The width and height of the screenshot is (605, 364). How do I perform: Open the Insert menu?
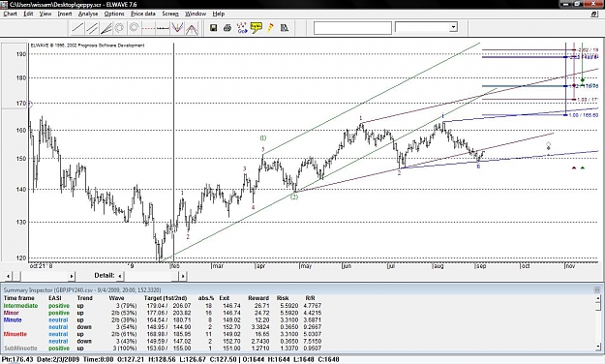pyautogui.click(x=65, y=14)
